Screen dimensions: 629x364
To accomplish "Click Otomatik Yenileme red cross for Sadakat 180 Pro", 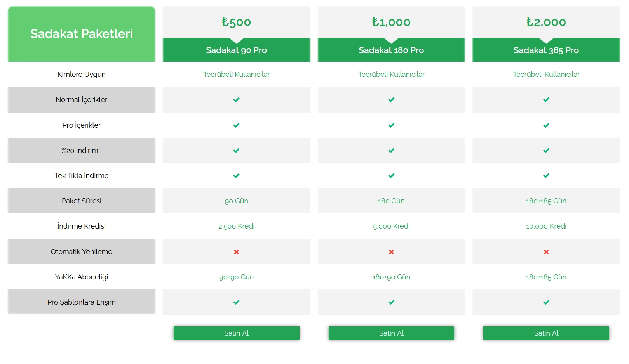I will coord(391,252).
